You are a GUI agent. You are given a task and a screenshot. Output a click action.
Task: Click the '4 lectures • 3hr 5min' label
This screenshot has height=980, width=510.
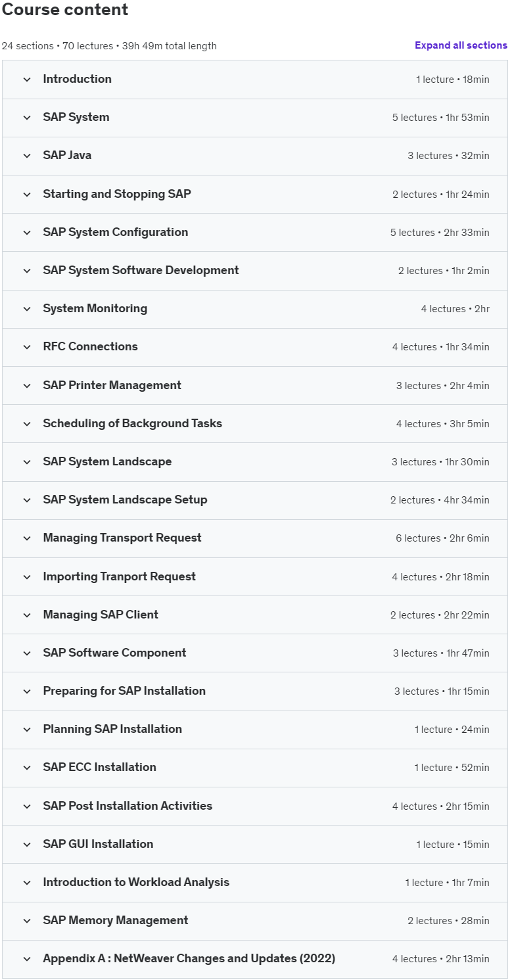[443, 424]
